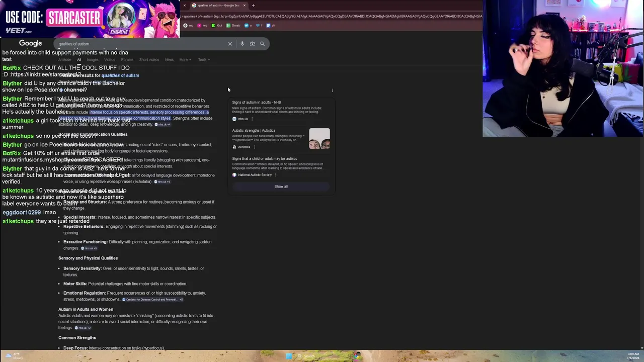
Task: Open 'Autistic strengths | Autistica' result
Action: click(x=254, y=131)
